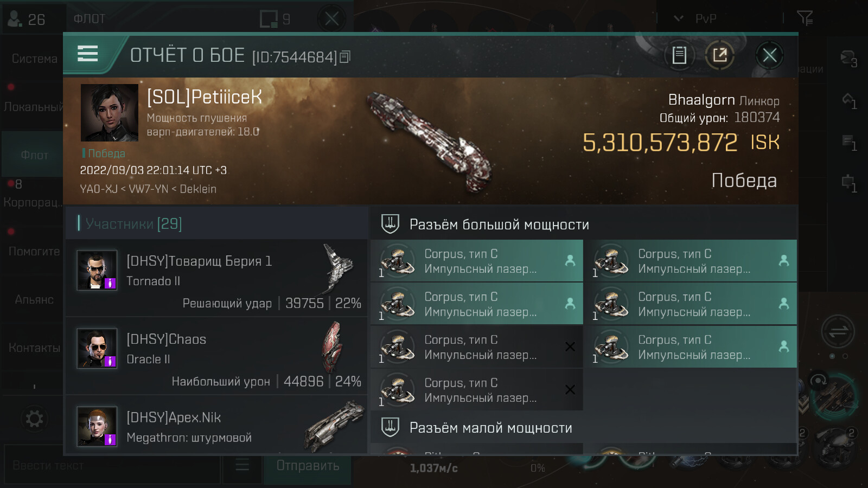Open the Контакты chat tab

pyautogui.click(x=34, y=348)
